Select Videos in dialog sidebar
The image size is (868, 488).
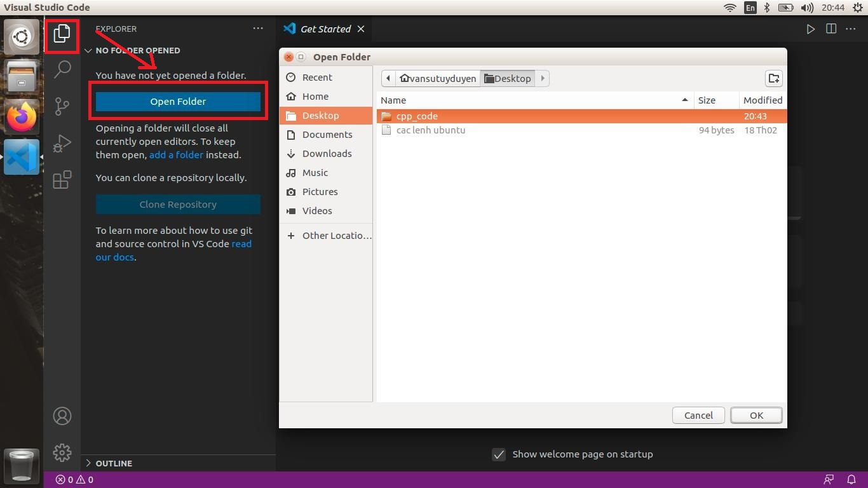[326, 210]
